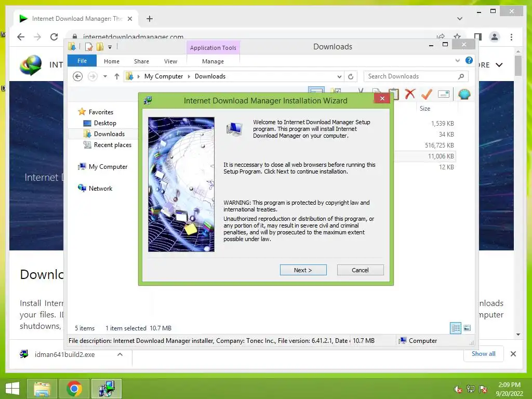Screen dimensions: 532x399
Task: Open the Share ribbon tab
Action: [141, 61]
